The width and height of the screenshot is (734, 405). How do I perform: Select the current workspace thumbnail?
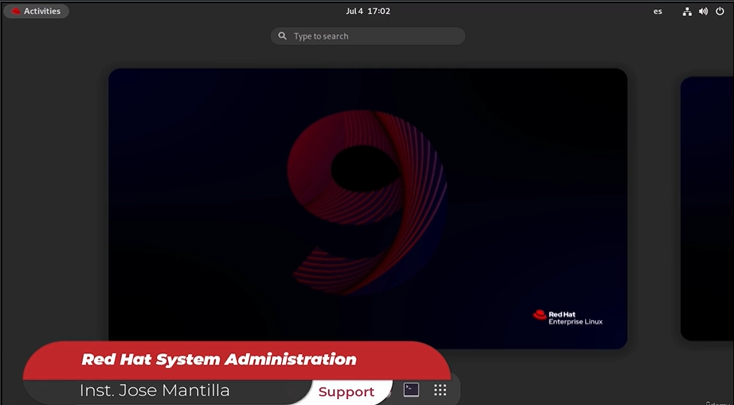368,209
